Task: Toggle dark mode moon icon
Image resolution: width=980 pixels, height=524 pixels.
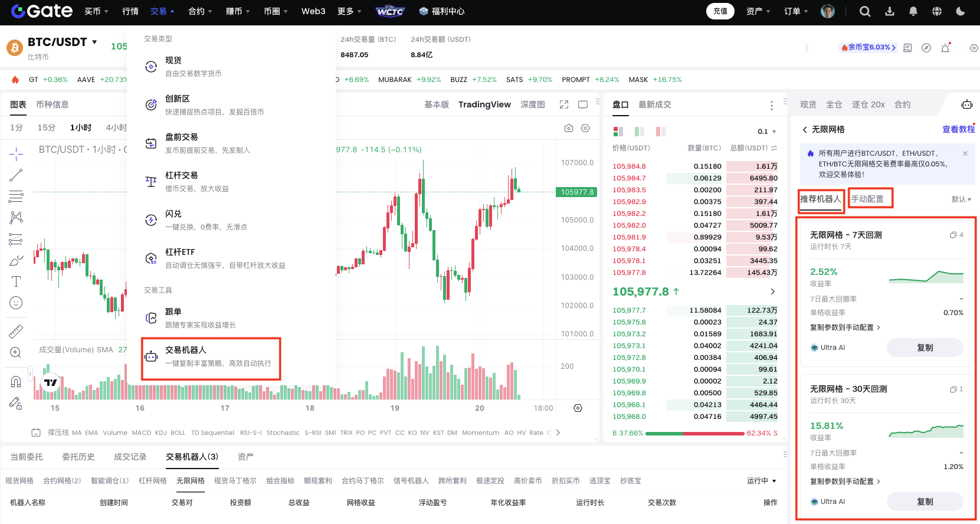Action: [961, 11]
